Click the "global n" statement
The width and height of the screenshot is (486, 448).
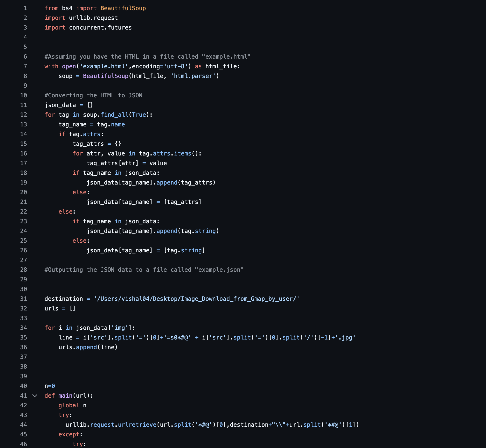(x=72, y=405)
